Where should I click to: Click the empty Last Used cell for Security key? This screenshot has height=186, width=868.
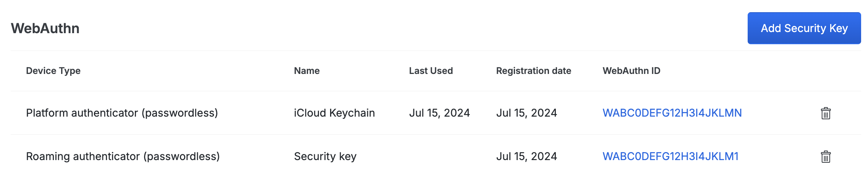pos(439,156)
